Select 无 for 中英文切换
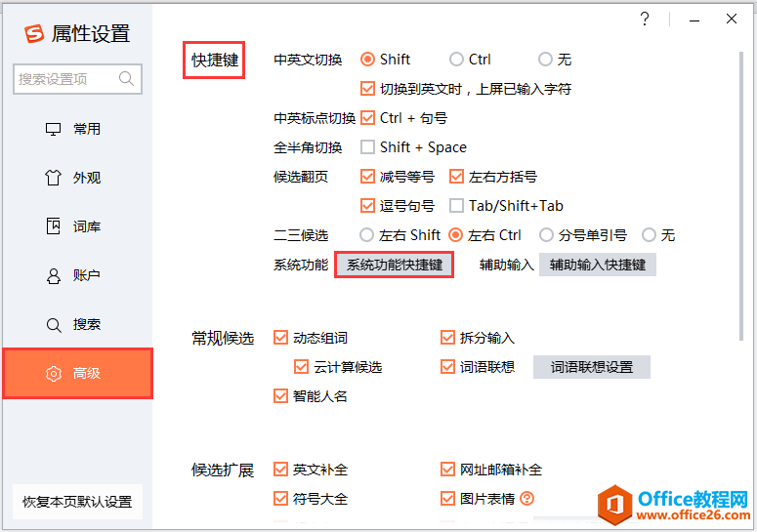 [x=545, y=60]
